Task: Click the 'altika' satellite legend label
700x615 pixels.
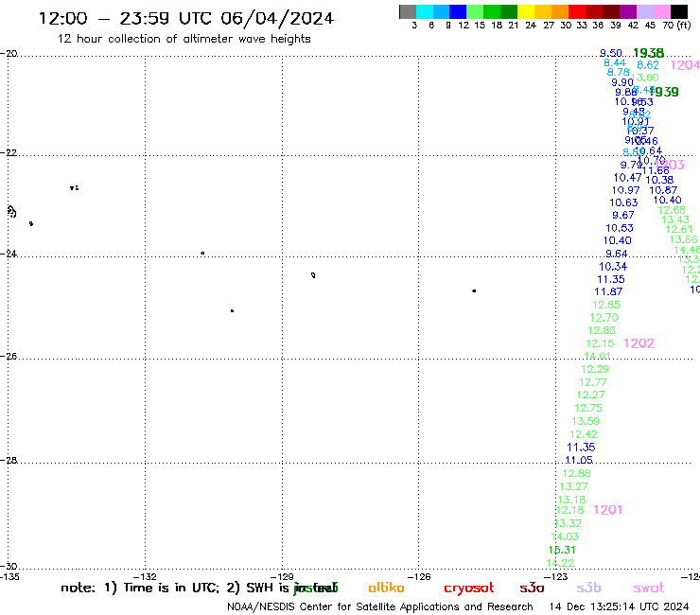Action: (x=386, y=588)
